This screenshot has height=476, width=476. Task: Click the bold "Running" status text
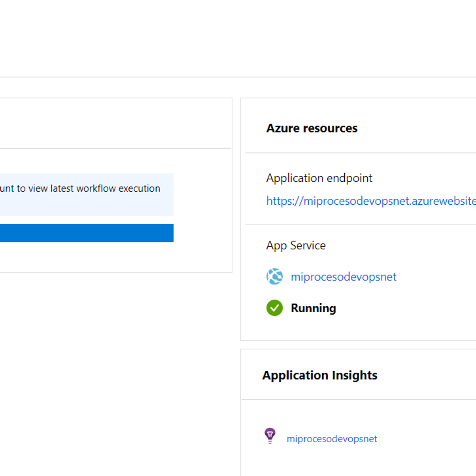(x=313, y=308)
